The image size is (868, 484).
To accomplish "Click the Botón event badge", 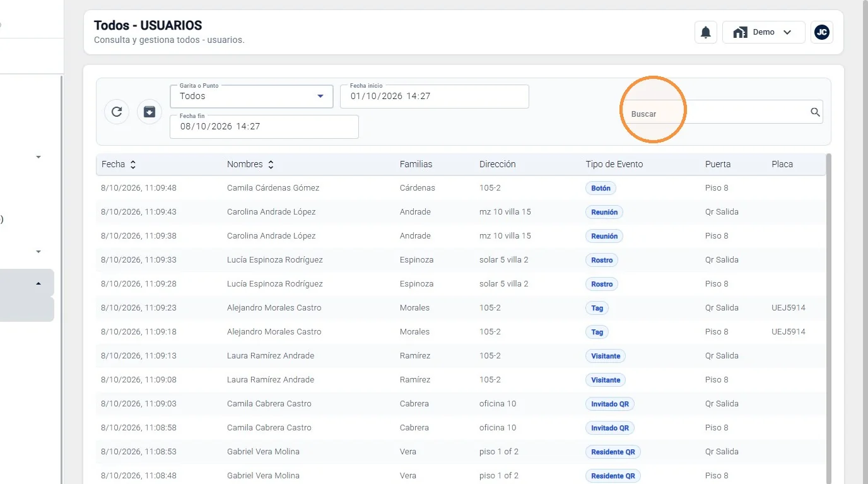I will pos(601,188).
